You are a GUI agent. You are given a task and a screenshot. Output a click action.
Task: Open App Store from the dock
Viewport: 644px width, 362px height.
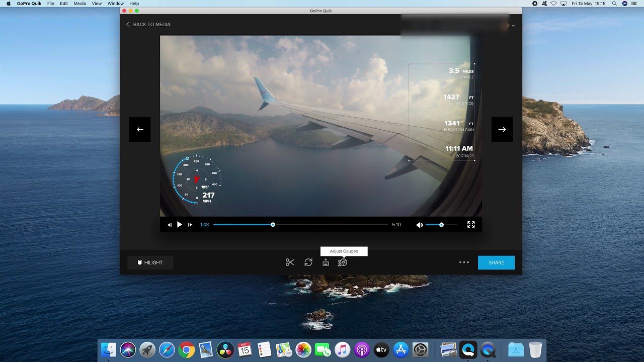pyautogui.click(x=401, y=349)
